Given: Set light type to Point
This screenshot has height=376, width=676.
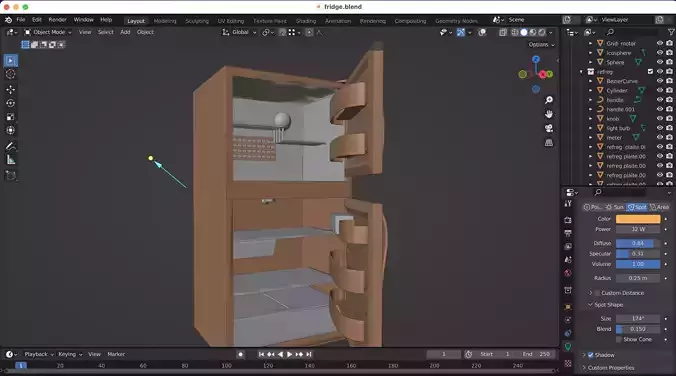Looking at the screenshot, I should pos(593,207).
